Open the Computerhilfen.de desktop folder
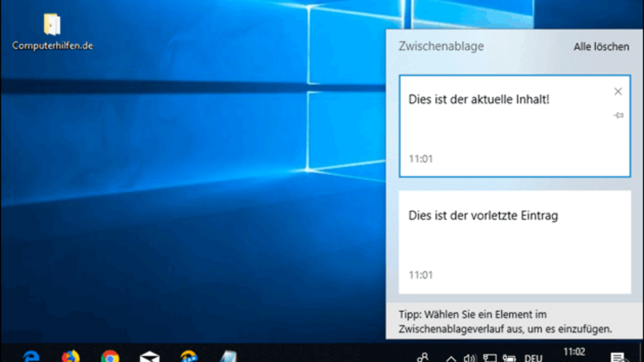This screenshot has width=644, height=362. point(52,32)
